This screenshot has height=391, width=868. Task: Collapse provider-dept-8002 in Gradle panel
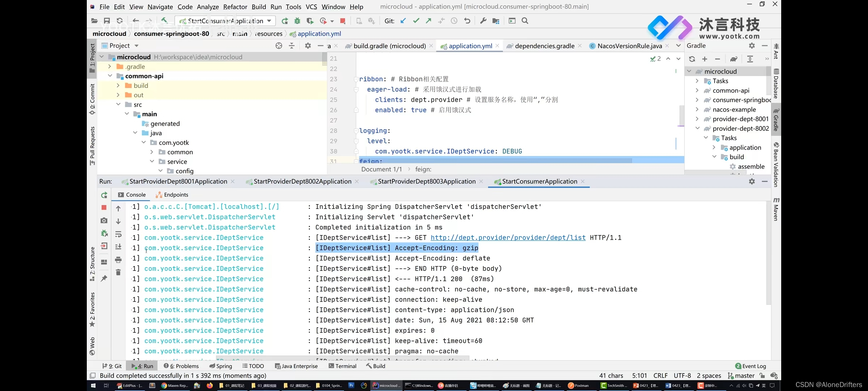pyautogui.click(x=697, y=129)
